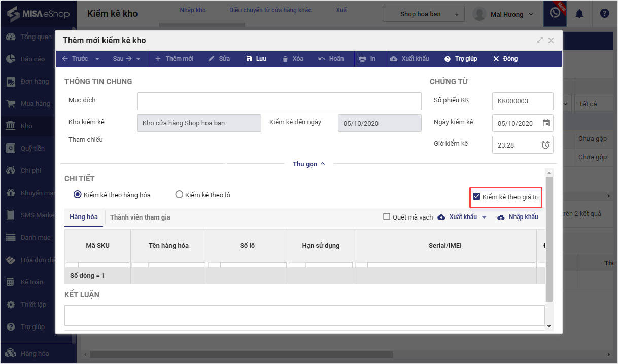Select Kiểm kê theo lô radio option

pyautogui.click(x=179, y=195)
